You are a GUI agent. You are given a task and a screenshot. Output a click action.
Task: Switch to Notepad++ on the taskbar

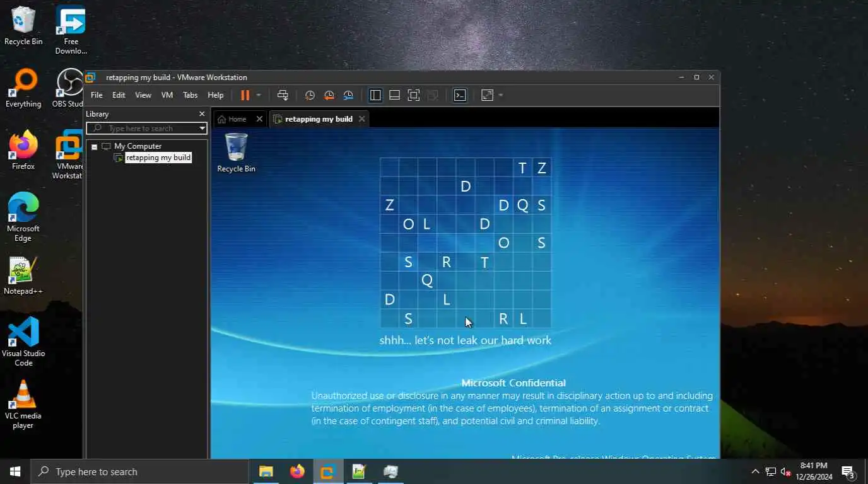tap(359, 471)
